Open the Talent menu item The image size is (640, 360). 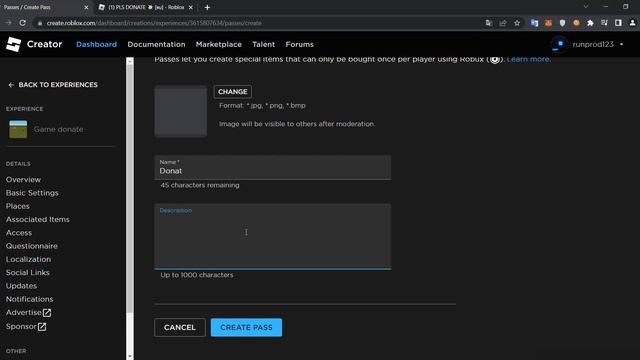tap(264, 44)
